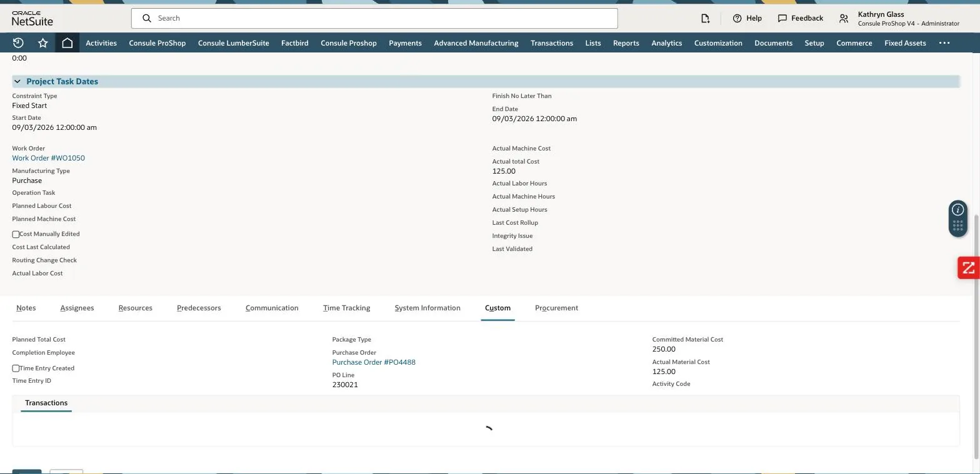980x474 pixels.
Task: Click the Feedback speech bubble icon
Action: click(782, 18)
